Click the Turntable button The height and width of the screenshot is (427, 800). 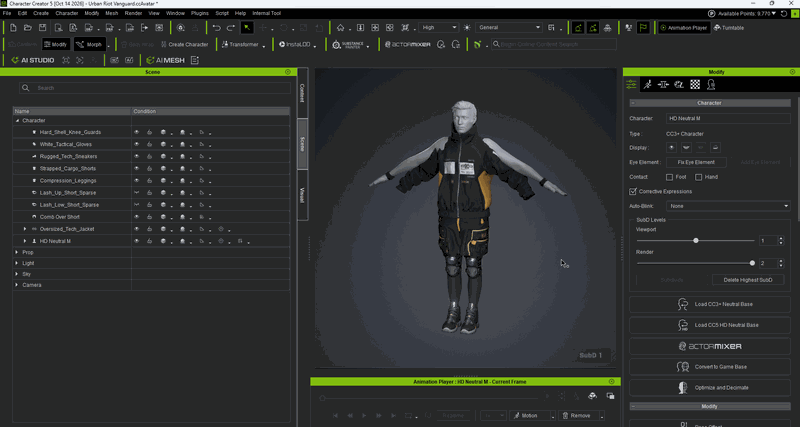pos(729,28)
